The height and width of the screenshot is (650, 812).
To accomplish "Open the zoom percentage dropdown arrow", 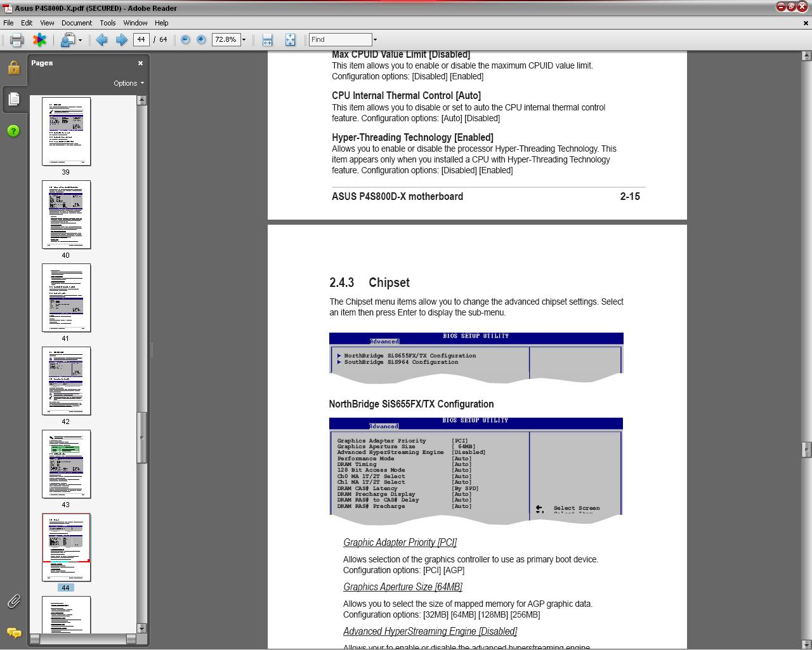I will point(244,39).
